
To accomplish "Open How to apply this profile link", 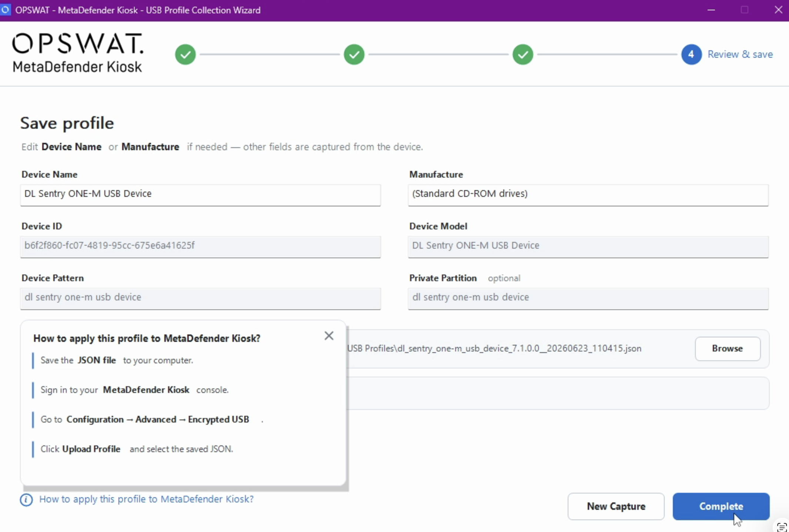I will [x=147, y=499].
